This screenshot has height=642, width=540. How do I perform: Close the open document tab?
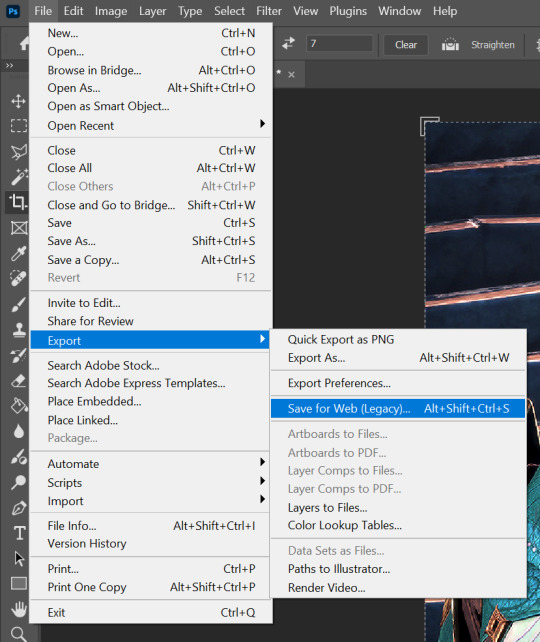point(291,75)
